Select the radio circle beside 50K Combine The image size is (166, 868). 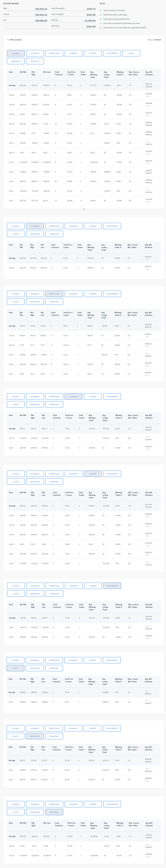pyautogui.click(x=8, y=39)
